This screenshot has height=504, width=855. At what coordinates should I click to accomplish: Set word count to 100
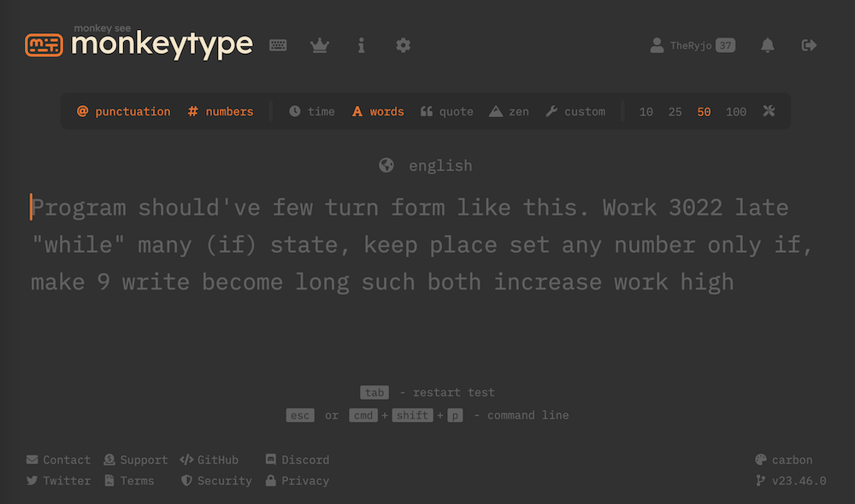click(x=736, y=112)
